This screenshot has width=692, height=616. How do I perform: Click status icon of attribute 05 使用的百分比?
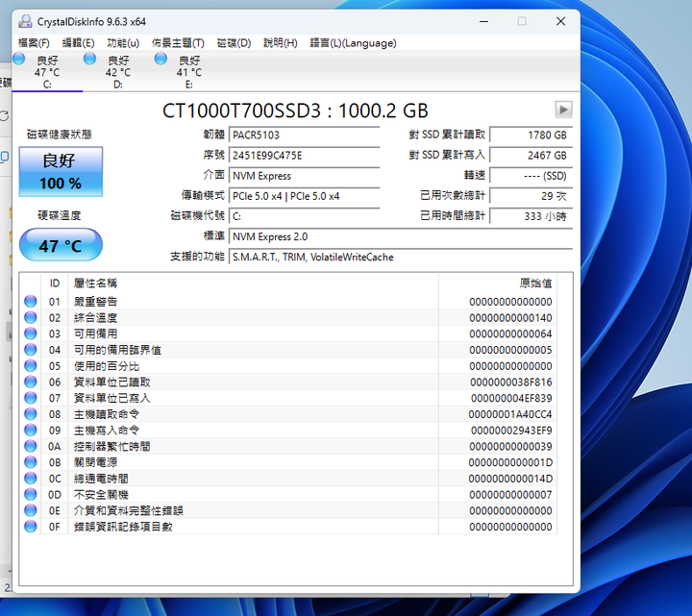pyautogui.click(x=31, y=366)
